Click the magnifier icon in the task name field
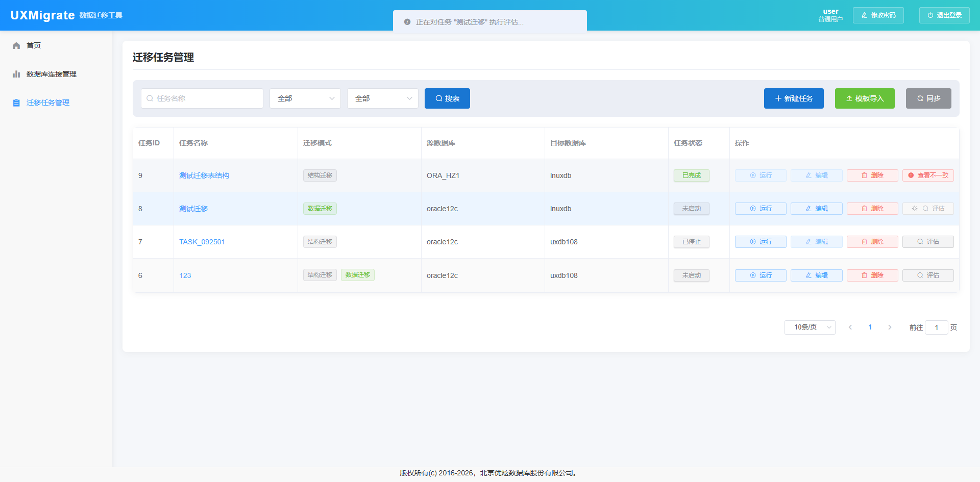The width and height of the screenshot is (980, 482). coord(150,98)
